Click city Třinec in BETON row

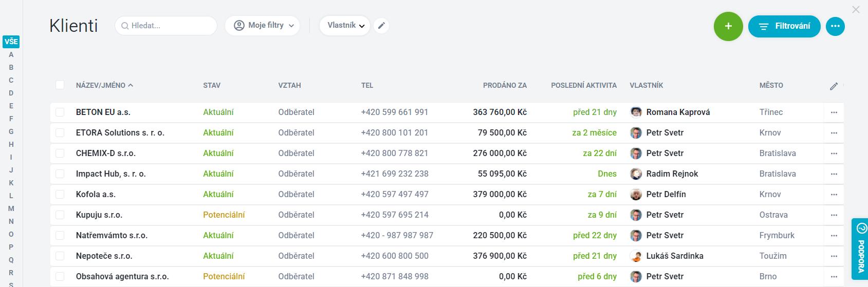[x=771, y=112]
